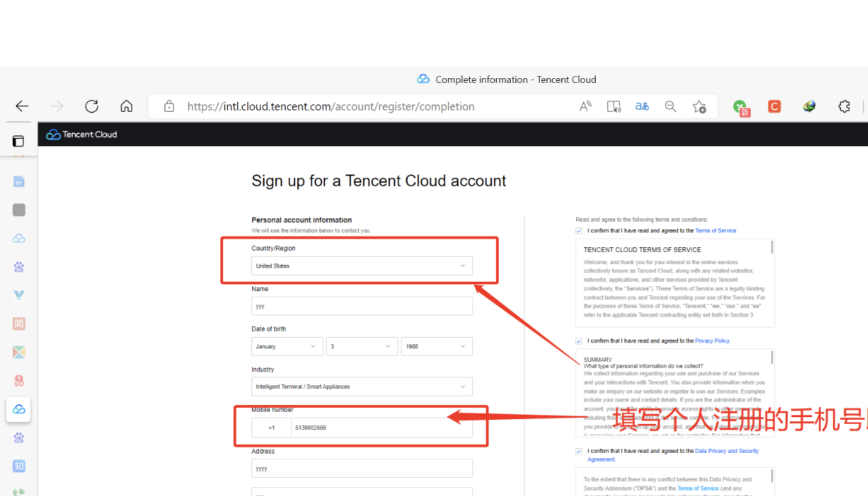Open the birth month dropdown showing January
Viewport: 868px width, 496px height.
pos(286,346)
